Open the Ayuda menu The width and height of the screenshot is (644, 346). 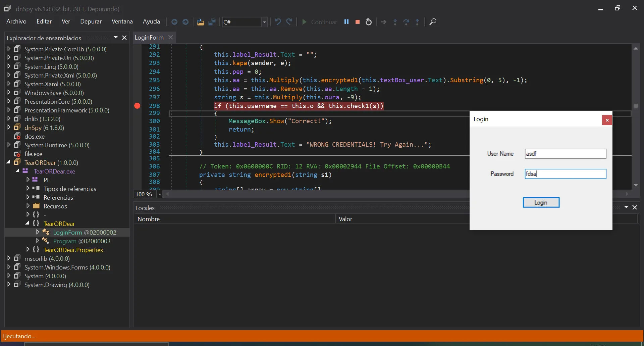point(151,21)
